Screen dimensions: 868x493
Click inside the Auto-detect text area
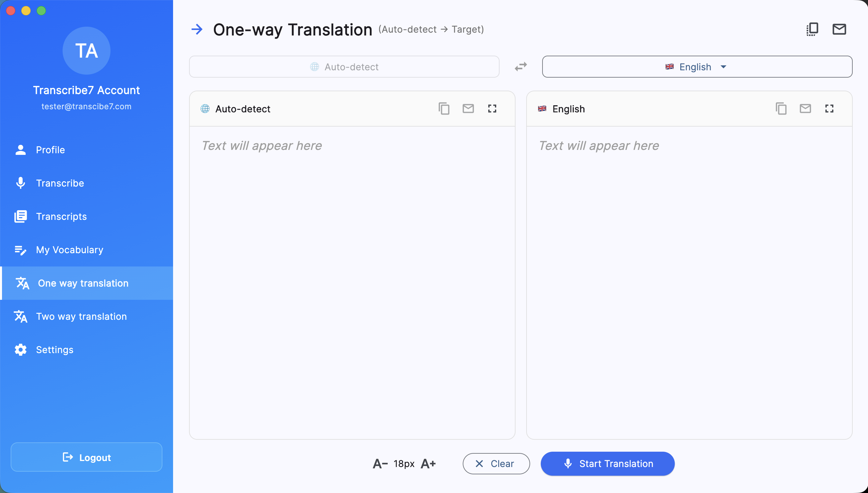[352, 237]
